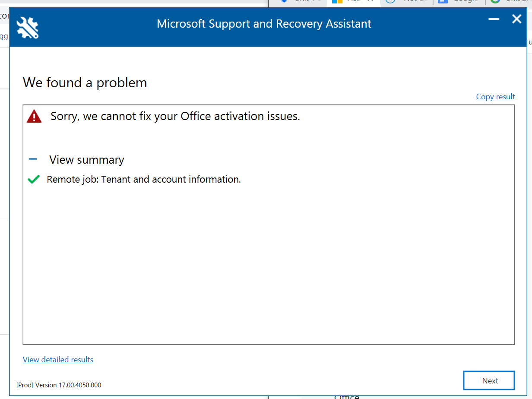This screenshot has width=532, height=399.
Task: Close the Support and Recovery Assistant window
Action: tap(516, 19)
